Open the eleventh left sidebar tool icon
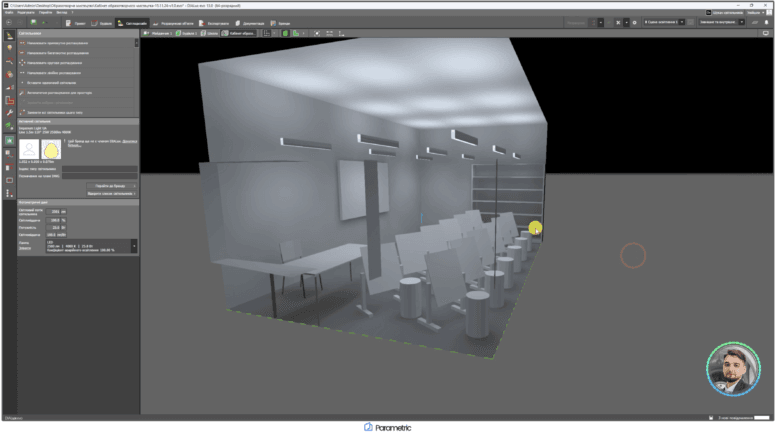The width and height of the screenshot is (776, 432). 9,167
